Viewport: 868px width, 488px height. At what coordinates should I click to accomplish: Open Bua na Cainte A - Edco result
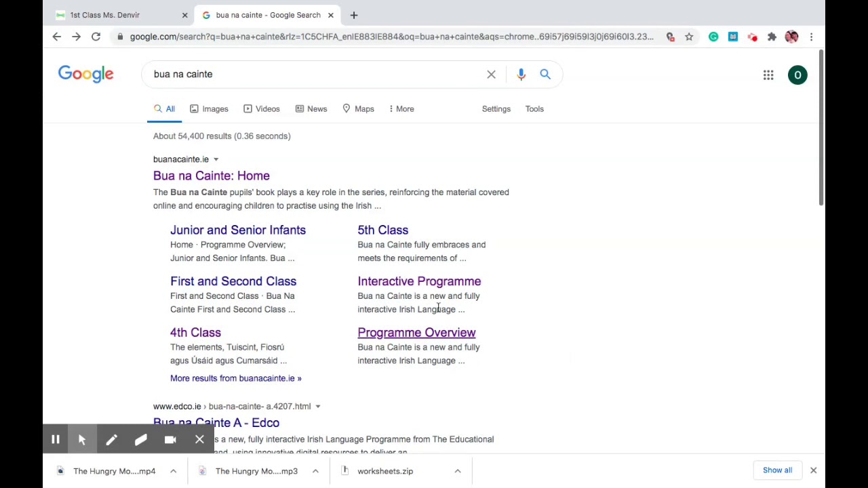[216, 423]
